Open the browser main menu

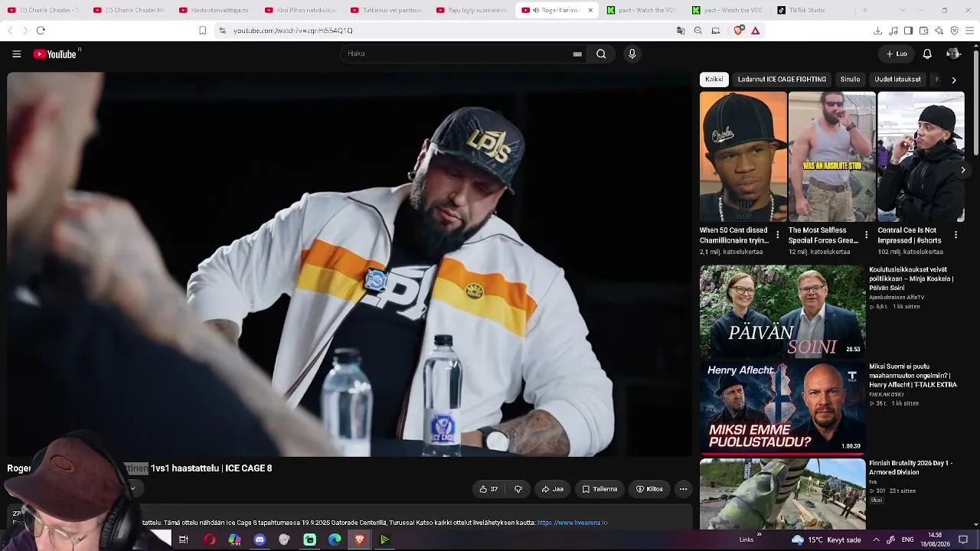(x=970, y=31)
